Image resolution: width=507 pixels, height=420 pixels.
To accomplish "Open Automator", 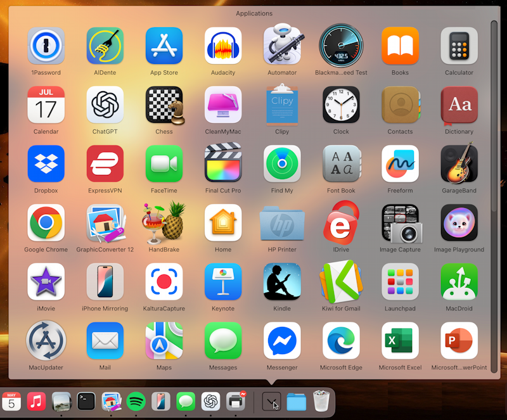I will click(282, 44).
